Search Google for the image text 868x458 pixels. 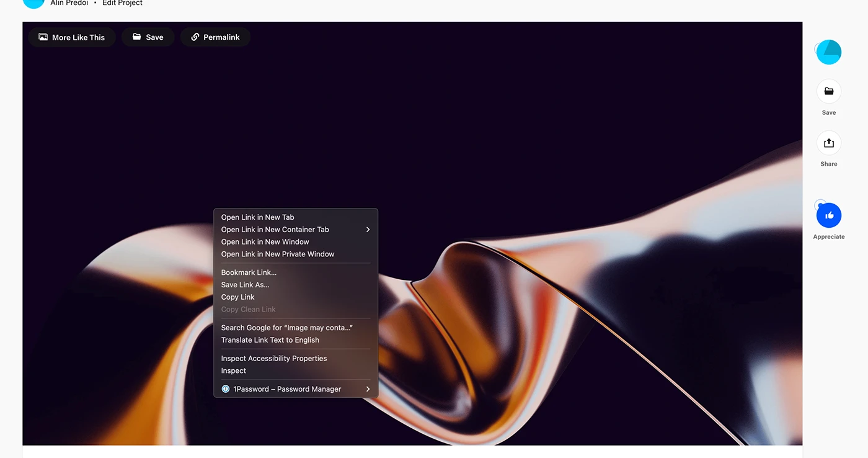(286, 328)
